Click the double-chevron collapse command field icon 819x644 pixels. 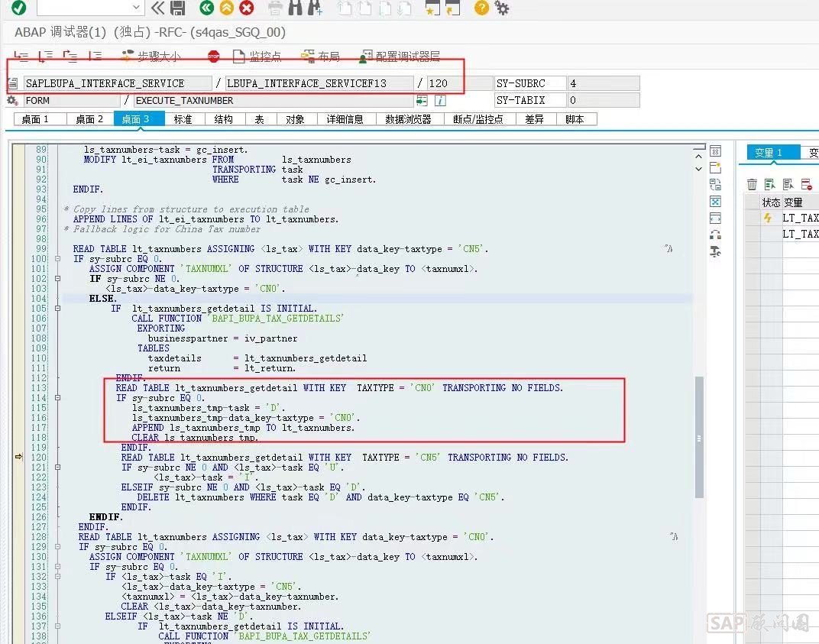tap(157, 8)
